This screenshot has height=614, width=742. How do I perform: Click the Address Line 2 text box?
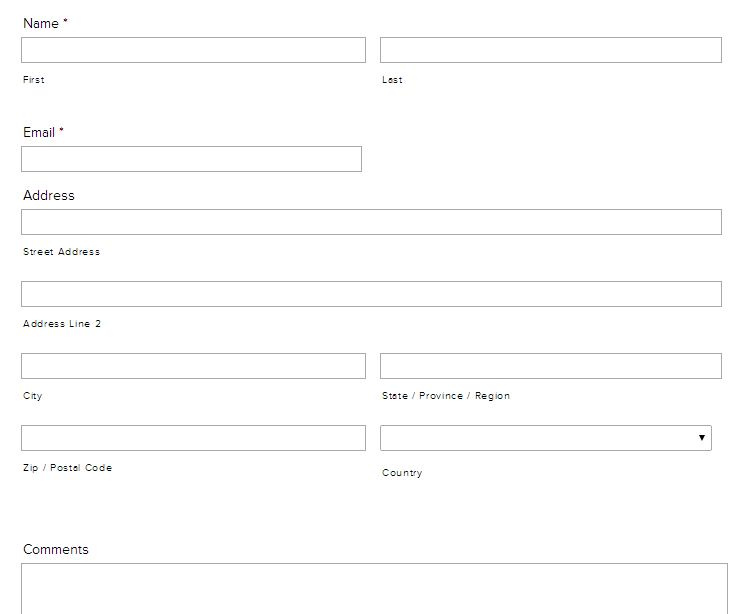point(371,294)
